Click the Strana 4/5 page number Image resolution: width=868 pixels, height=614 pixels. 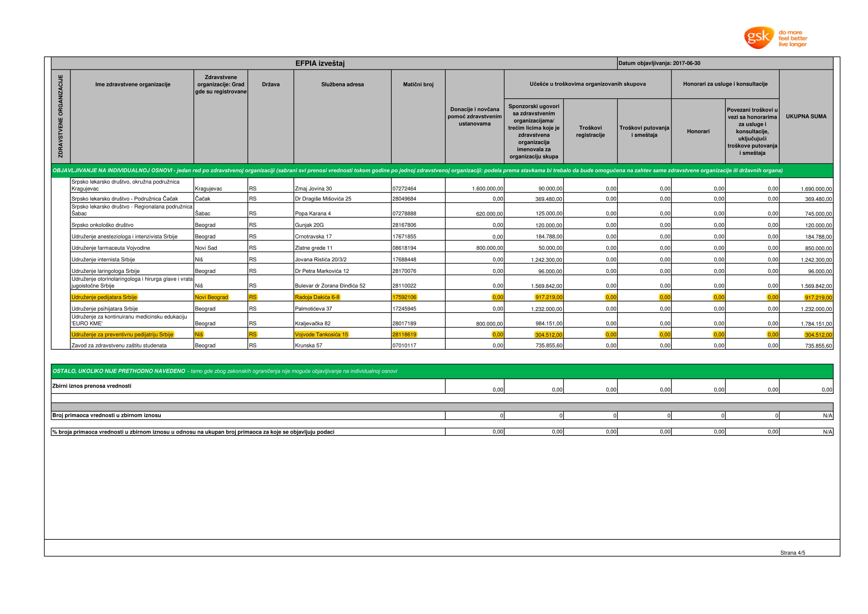[792, 553]
